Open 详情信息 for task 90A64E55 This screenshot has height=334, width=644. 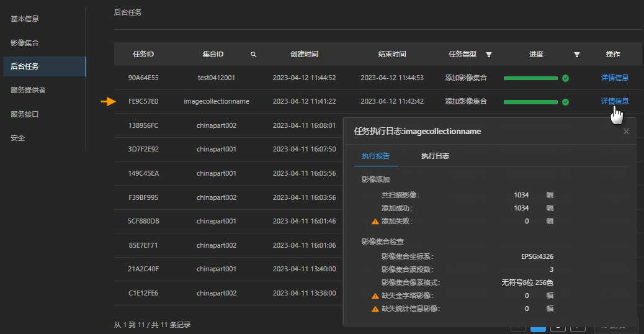pyautogui.click(x=614, y=78)
